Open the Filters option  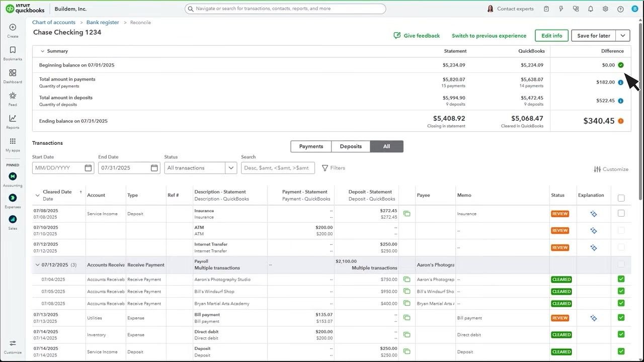[x=334, y=168]
